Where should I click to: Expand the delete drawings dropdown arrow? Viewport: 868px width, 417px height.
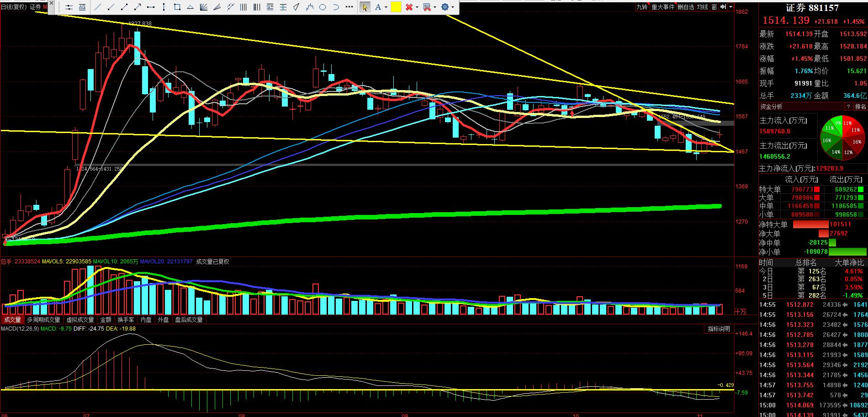[x=417, y=7]
